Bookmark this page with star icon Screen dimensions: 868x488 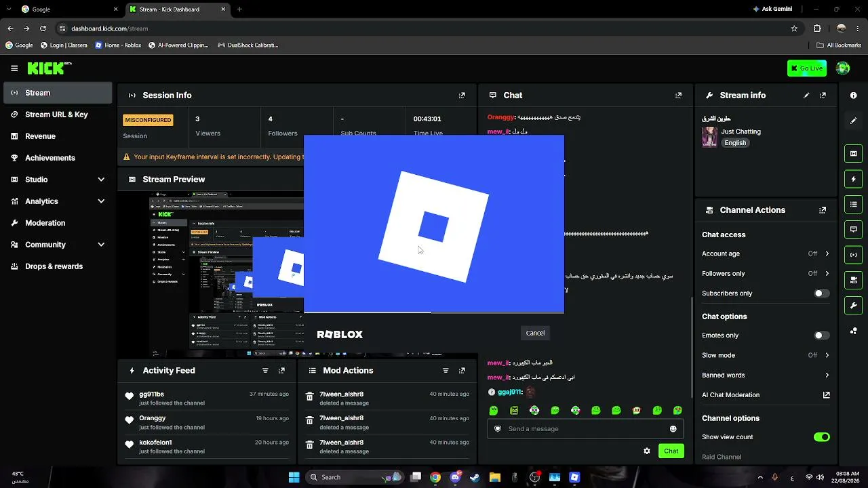coord(794,28)
